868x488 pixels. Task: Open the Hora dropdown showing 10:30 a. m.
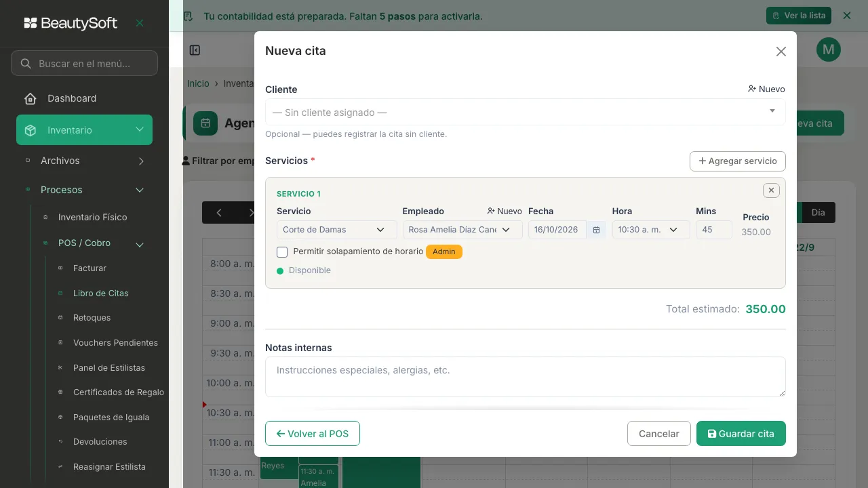pos(651,230)
